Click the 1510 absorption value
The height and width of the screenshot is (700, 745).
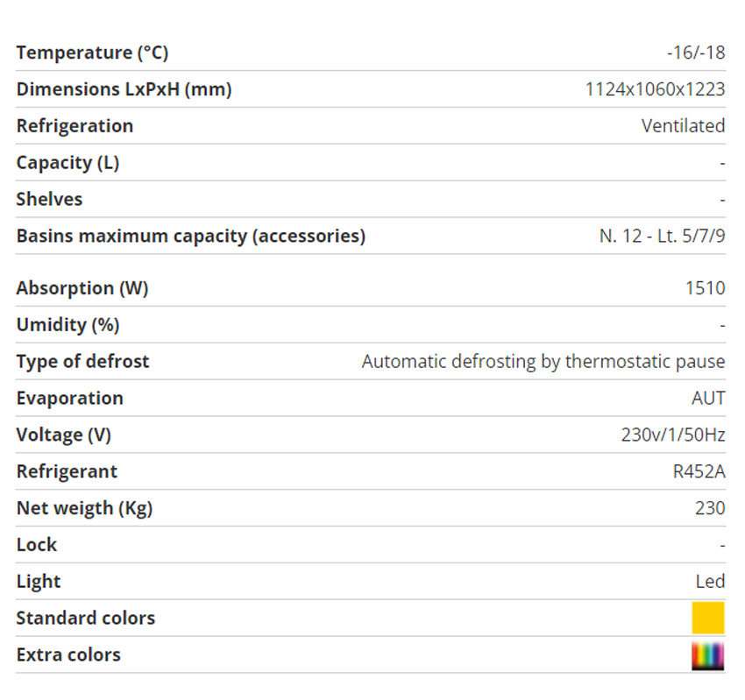705,288
